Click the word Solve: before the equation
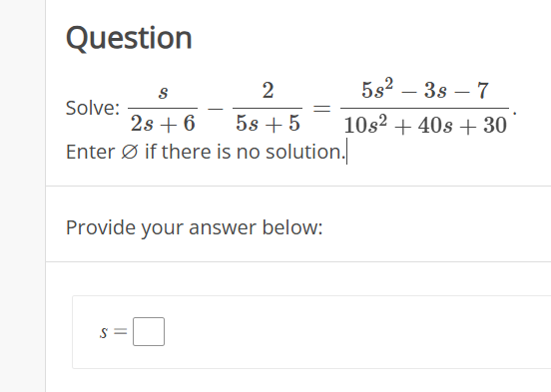The width and height of the screenshot is (551, 392). (x=93, y=108)
